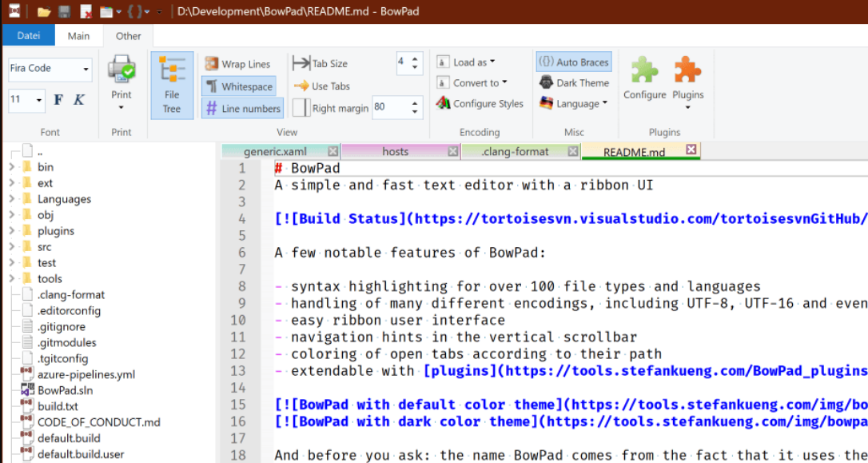This screenshot has width=868, height=463.
Task: Close the README.md tab
Action: pos(691,150)
